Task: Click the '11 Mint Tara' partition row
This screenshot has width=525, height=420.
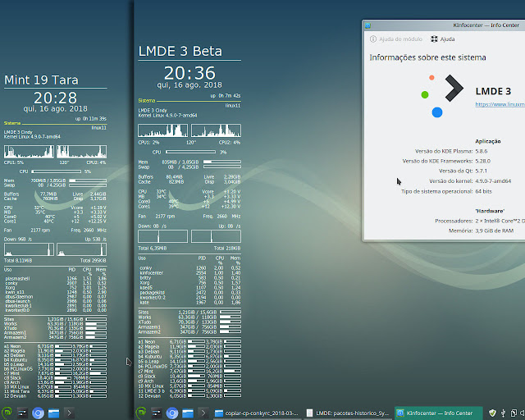Action: tap(56, 391)
